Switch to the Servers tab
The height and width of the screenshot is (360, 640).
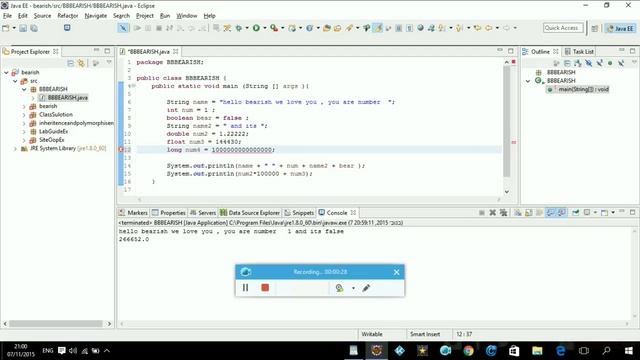(203, 213)
